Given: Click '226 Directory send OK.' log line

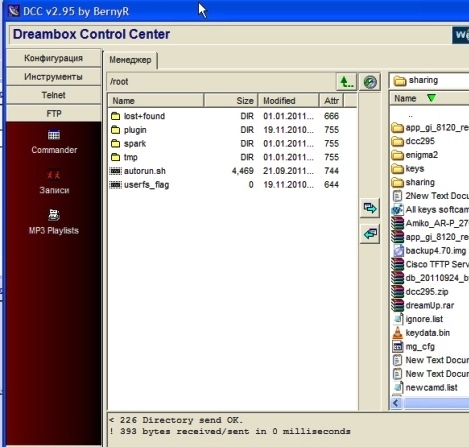Looking at the screenshot, I should click(x=176, y=420).
